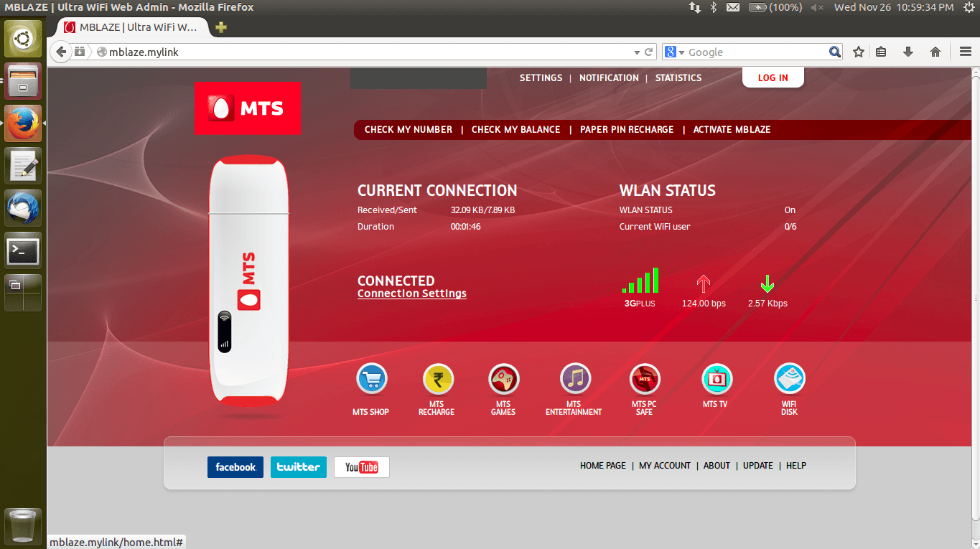
Task: Go to HOME PAGE footer link
Action: 603,466
